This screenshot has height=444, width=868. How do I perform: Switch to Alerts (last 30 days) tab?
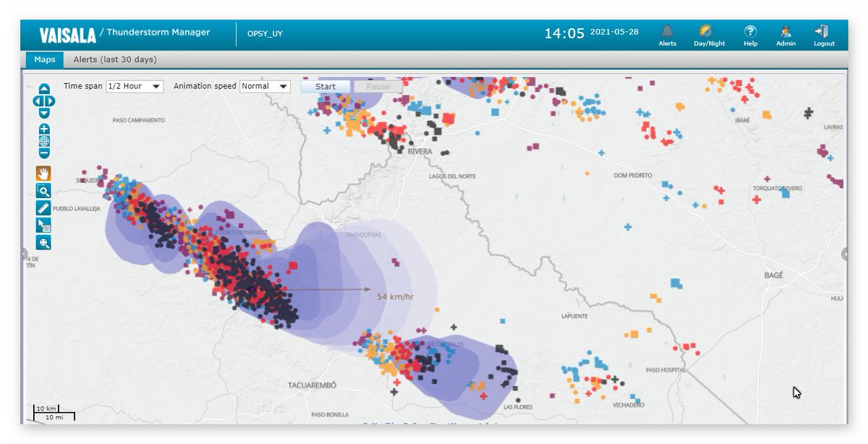(115, 59)
